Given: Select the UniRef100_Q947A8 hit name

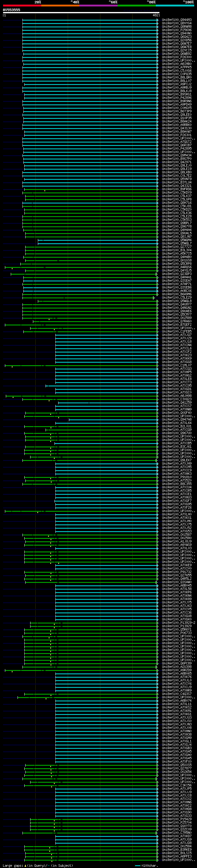Looking at the screenshot, I should (x=177, y=419).
